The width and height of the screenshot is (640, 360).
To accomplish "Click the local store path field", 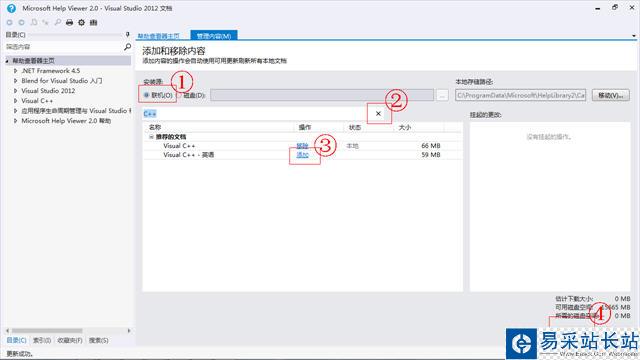I will pos(520,95).
